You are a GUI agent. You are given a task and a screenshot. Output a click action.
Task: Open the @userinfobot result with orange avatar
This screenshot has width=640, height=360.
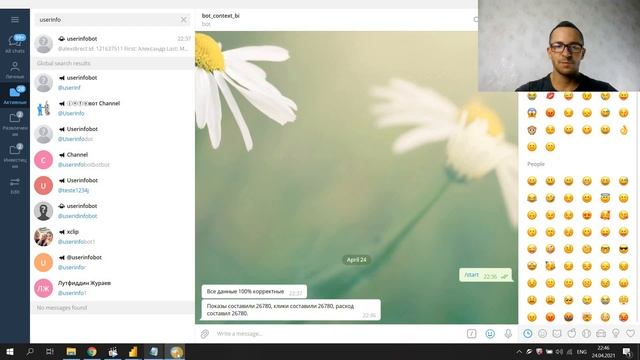tap(112, 262)
